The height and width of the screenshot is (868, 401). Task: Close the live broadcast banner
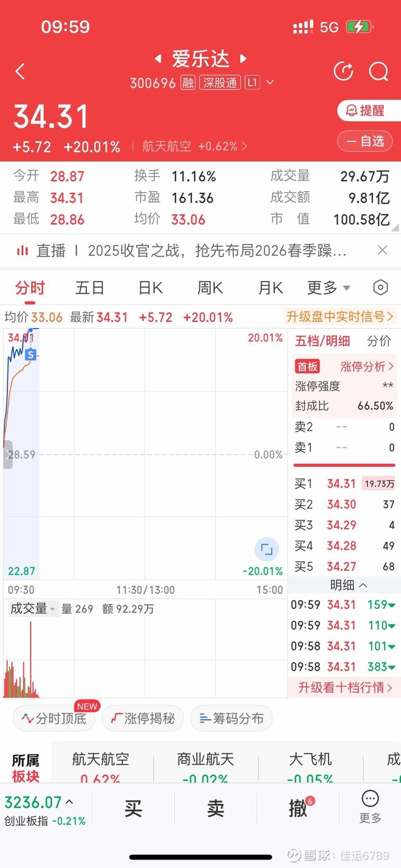[x=382, y=250]
